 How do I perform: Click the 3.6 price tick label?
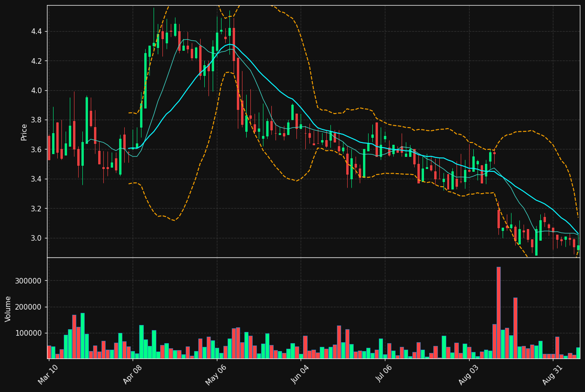(x=36, y=149)
